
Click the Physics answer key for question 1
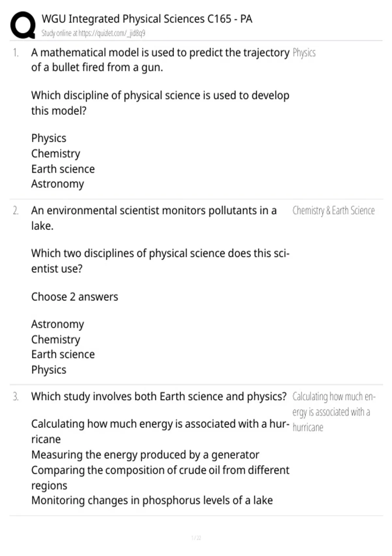[x=304, y=53]
